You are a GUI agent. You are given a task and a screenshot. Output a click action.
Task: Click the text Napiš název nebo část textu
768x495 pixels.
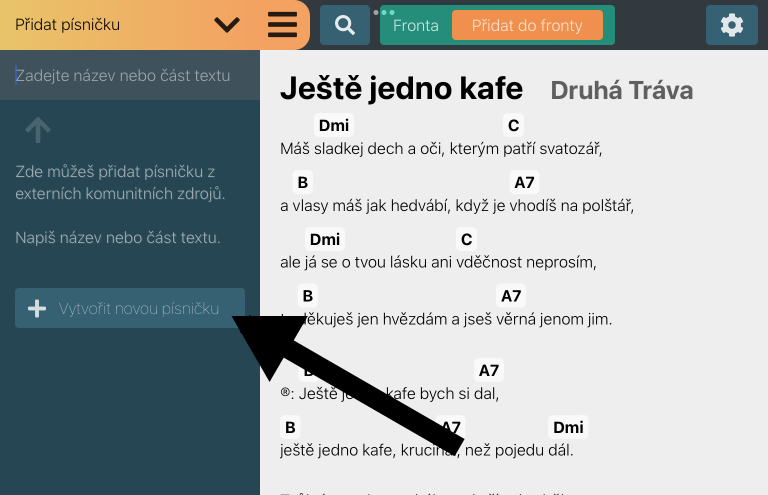pyautogui.click(x=118, y=237)
